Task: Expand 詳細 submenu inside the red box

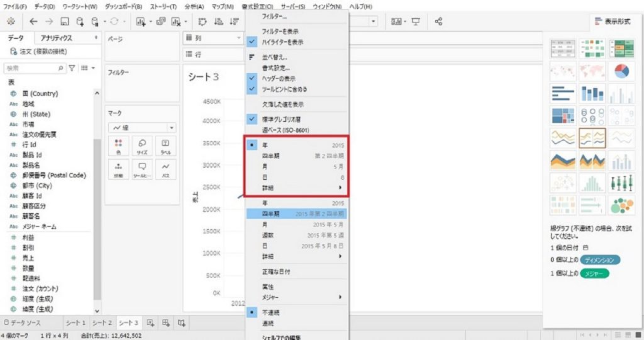Action: [297, 188]
